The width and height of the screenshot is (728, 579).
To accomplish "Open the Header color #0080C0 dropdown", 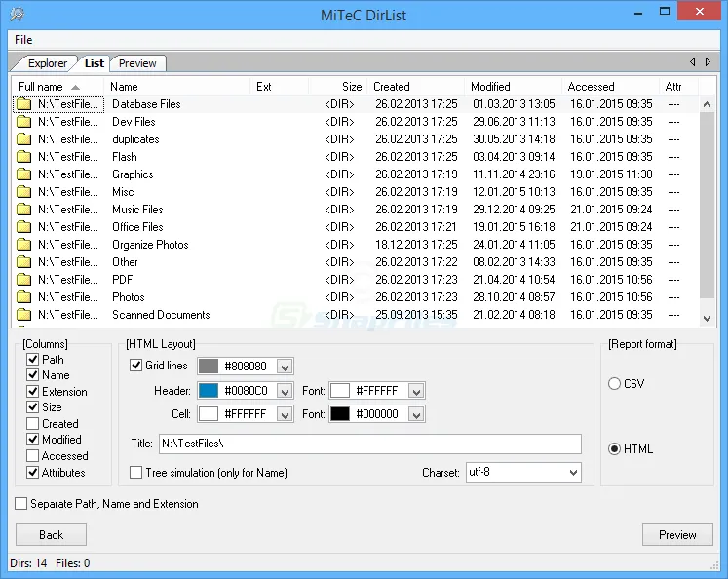I will point(285,391).
